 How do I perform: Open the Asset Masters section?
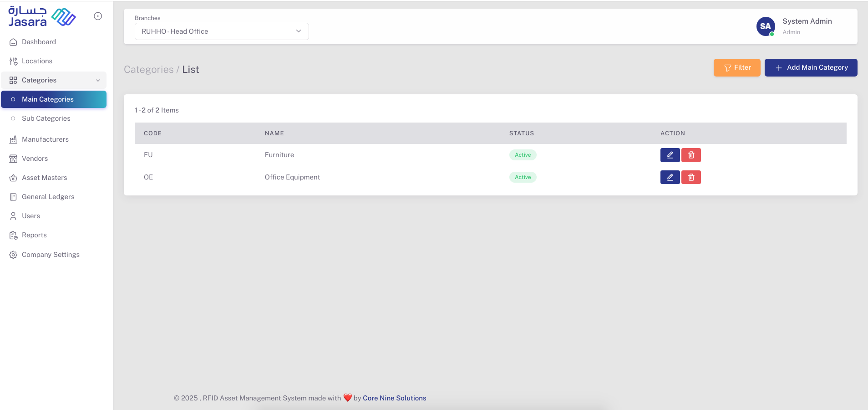(44, 178)
